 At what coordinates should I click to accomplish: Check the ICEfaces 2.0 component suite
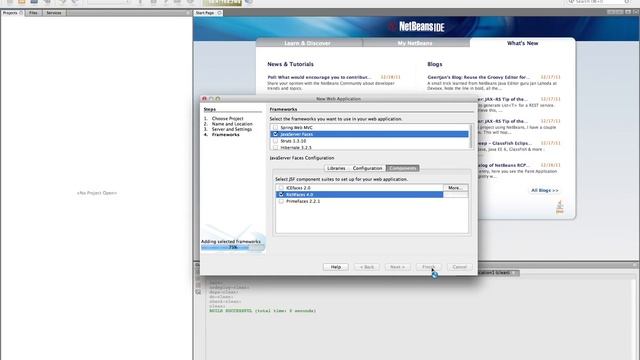(x=281, y=188)
